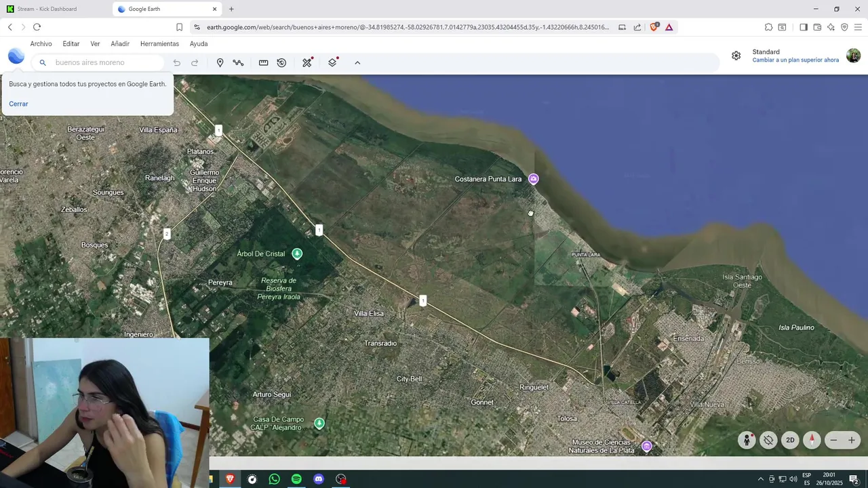Click the Árbol De Cristal park marker
868x488 pixels.
[x=297, y=253]
